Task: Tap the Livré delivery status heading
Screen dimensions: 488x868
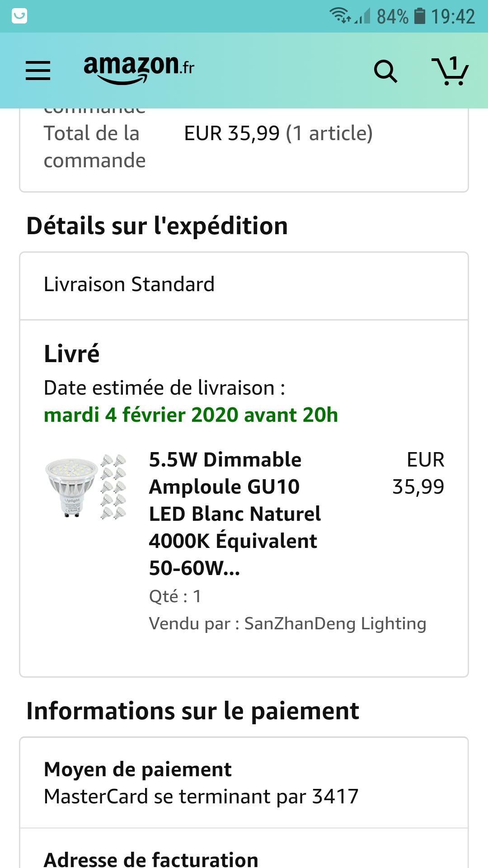Action: (x=72, y=354)
